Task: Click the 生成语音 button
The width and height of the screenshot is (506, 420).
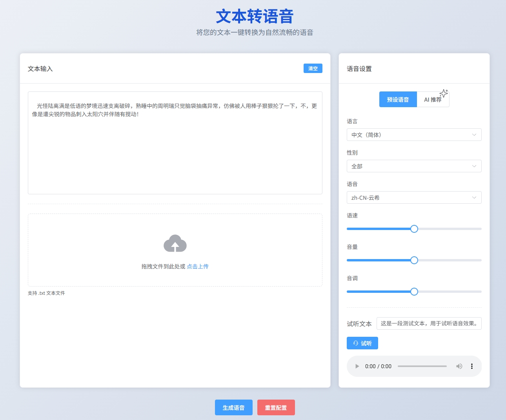Action: (x=233, y=408)
